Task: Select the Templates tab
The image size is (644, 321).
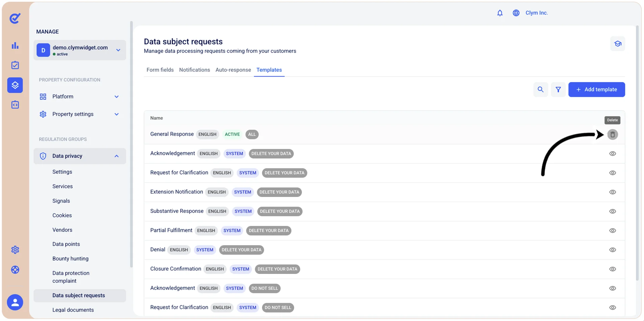Action: point(269,70)
